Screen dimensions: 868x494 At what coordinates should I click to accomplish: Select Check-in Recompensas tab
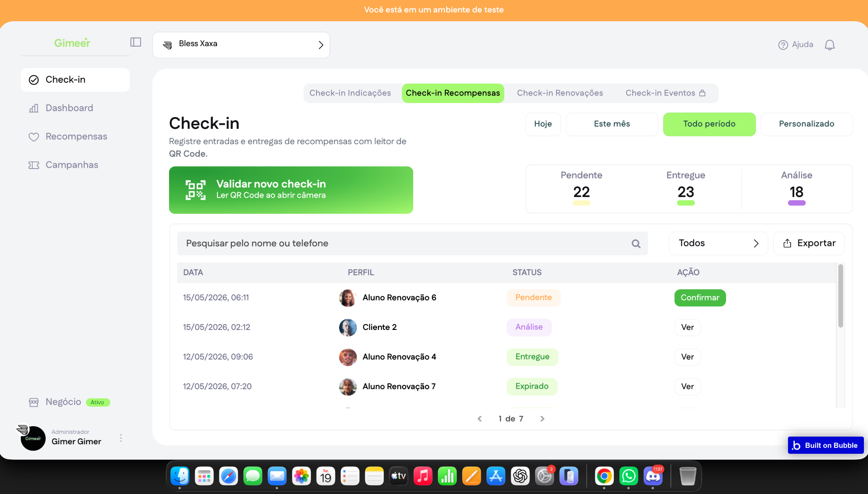coord(453,93)
